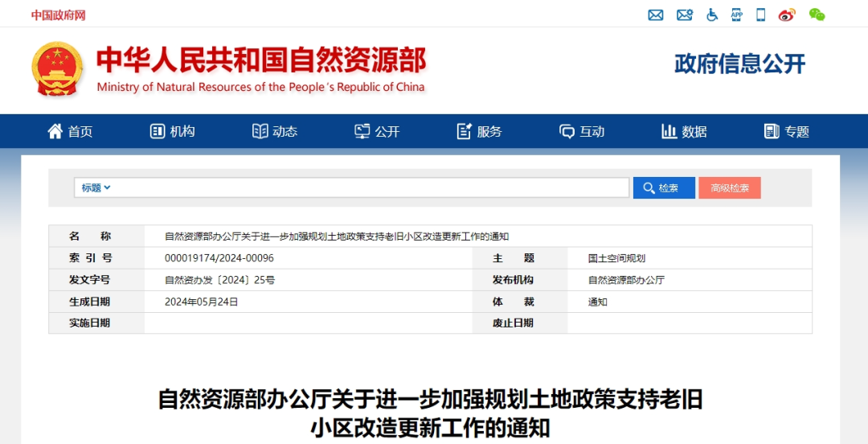The image size is (868, 444).
Task: Expand the 标题 search type dropdown
Action: (96, 187)
